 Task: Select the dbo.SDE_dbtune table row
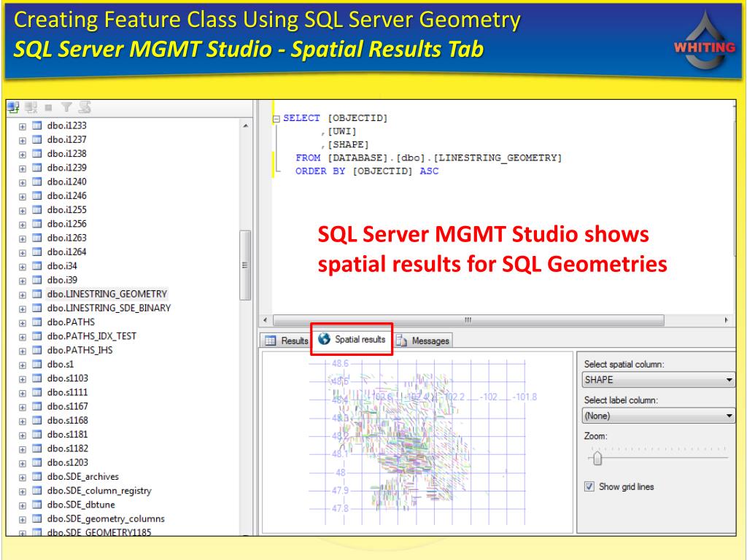pos(81,505)
